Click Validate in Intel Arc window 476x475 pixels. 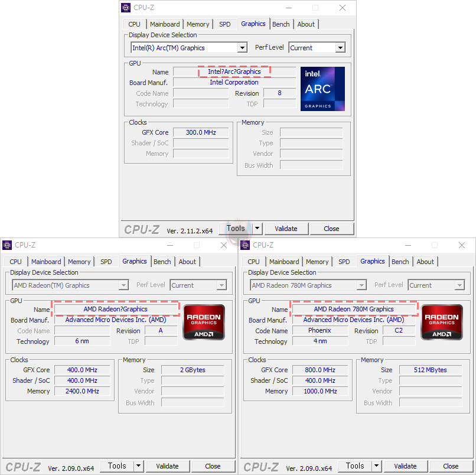(286, 229)
